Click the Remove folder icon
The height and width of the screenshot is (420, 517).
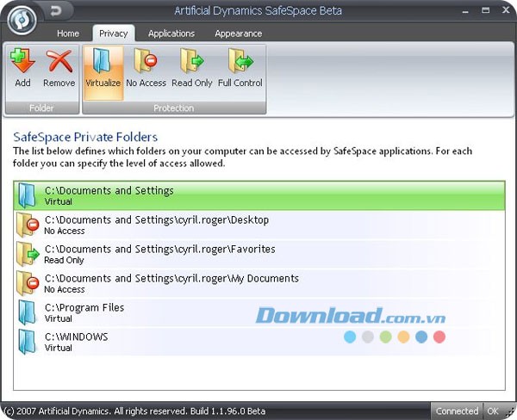click(59, 64)
